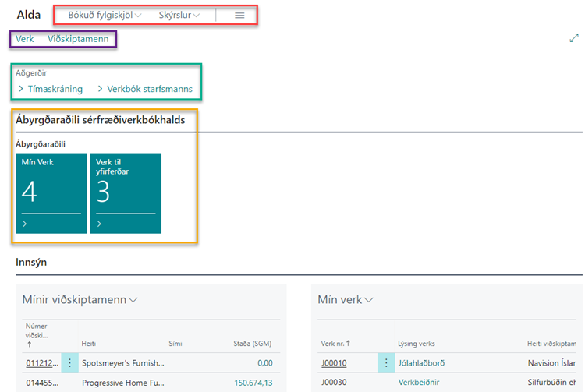Click the 150.674,13 balance amount
585x392 pixels.
coord(253,383)
